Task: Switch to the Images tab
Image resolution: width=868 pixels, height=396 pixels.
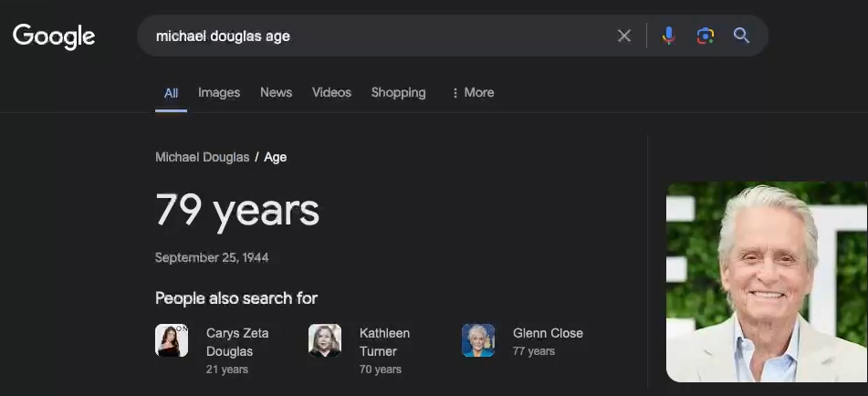Action: tap(219, 92)
